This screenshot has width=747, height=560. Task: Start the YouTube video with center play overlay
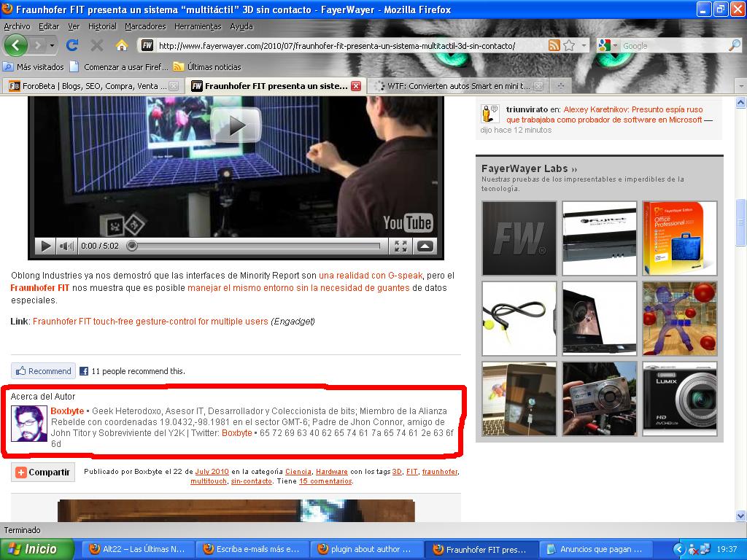tap(236, 125)
